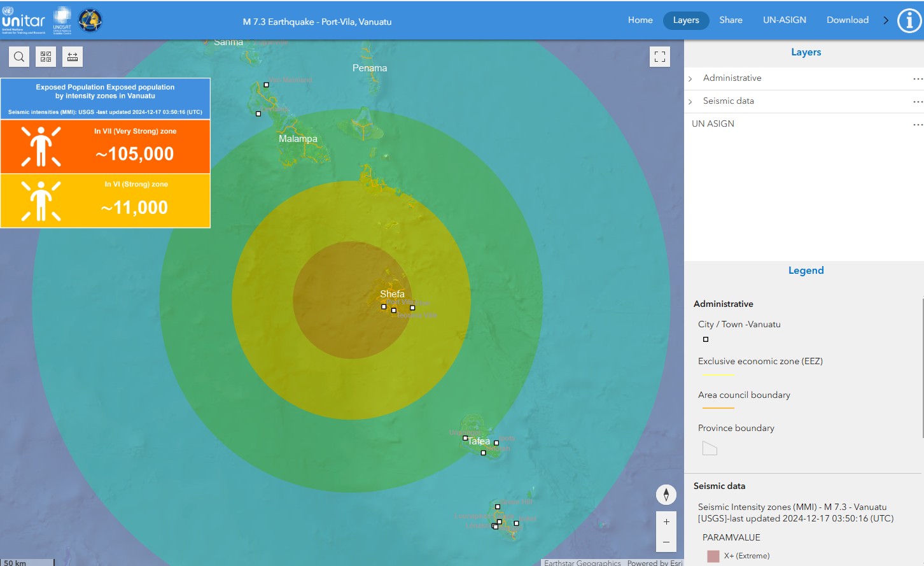This screenshot has width=924, height=566.
Task: Select the distance measurement tool
Action: point(73,57)
